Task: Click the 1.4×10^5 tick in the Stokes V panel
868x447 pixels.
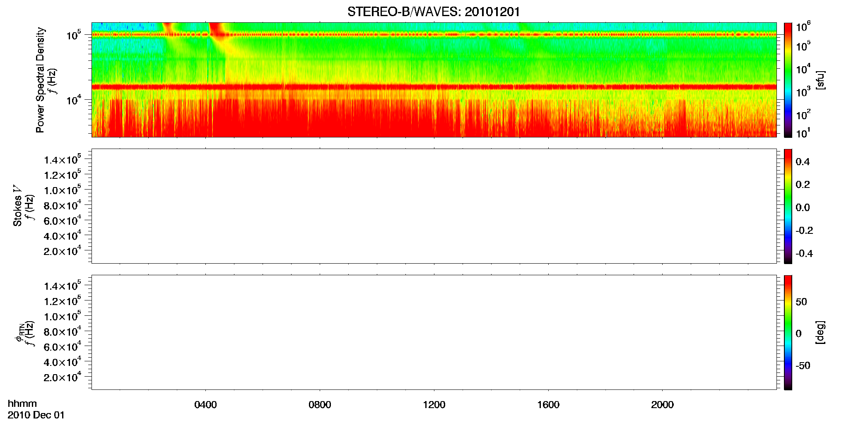Action: [63, 159]
